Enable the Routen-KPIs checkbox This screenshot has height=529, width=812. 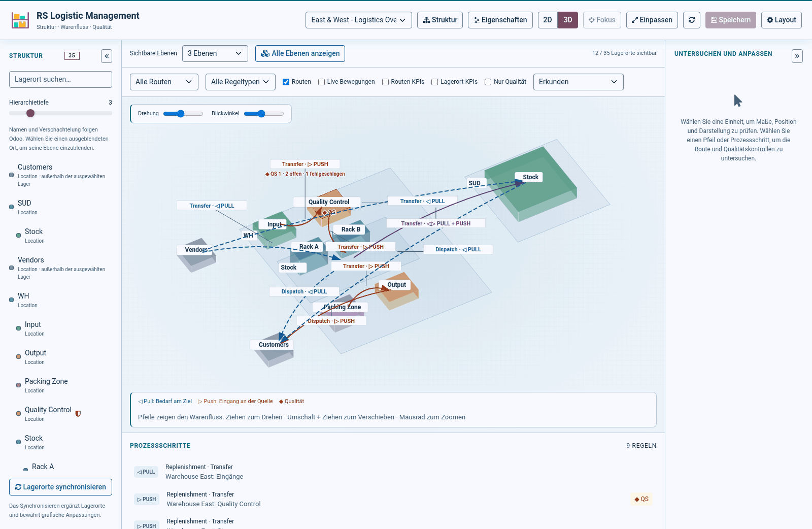tap(385, 82)
